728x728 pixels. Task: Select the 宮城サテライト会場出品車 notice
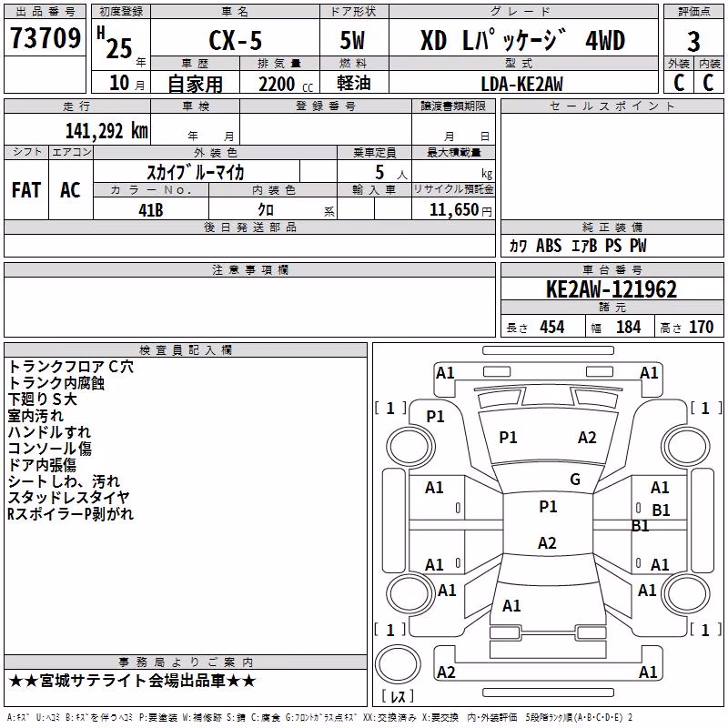pos(132,681)
